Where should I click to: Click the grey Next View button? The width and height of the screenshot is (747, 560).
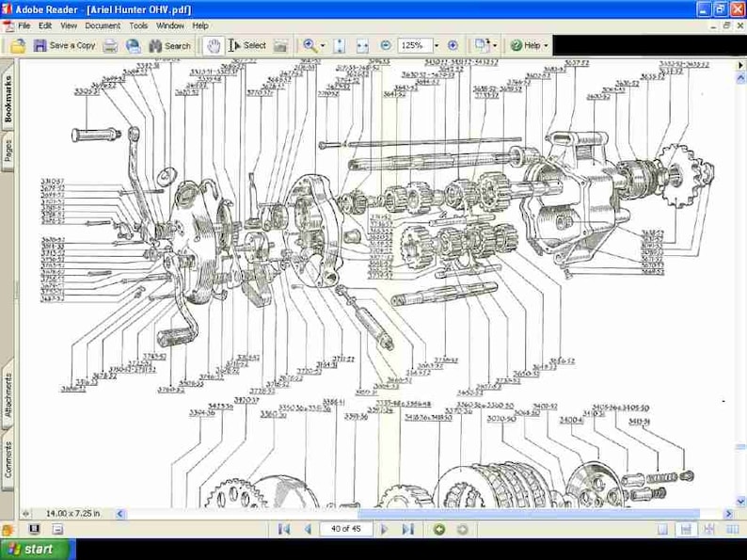(462, 530)
